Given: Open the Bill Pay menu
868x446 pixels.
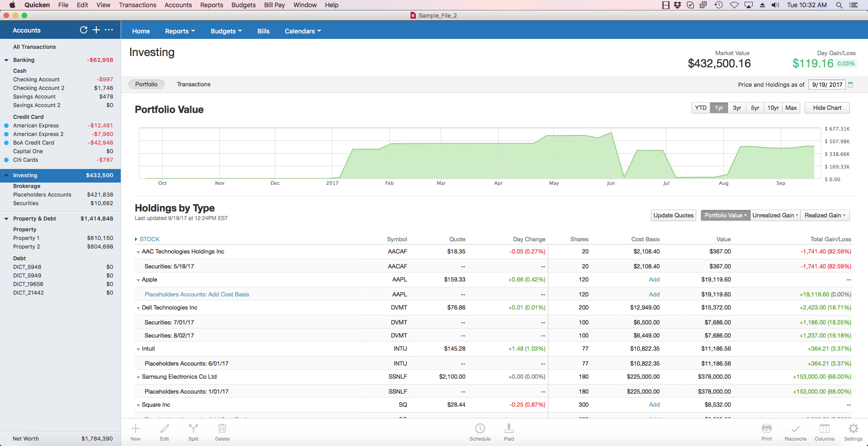Looking at the screenshot, I should point(274,5).
